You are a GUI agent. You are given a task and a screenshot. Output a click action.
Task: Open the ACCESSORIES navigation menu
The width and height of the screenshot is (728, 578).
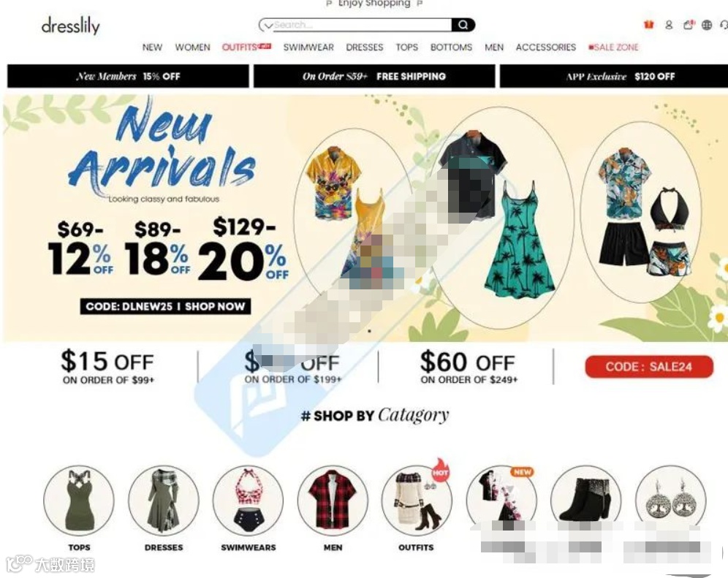coord(545,47)
